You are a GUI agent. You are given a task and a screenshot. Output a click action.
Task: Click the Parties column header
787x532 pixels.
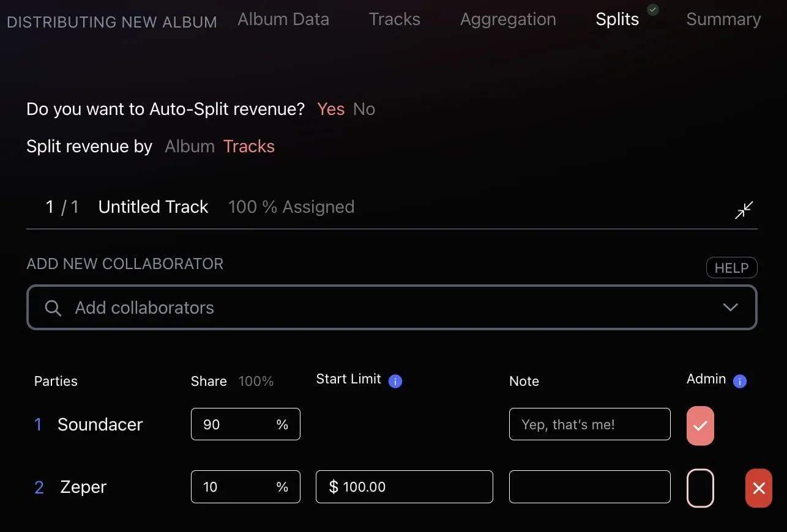[x=56, y=382]
